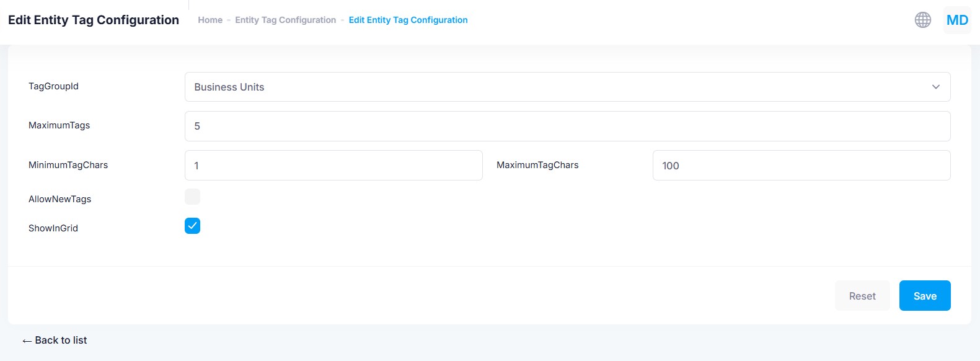Uncheck the ShowInGrid checkbox
The image size is (980, 361).
pyautogui.click(x=192, y=226)
